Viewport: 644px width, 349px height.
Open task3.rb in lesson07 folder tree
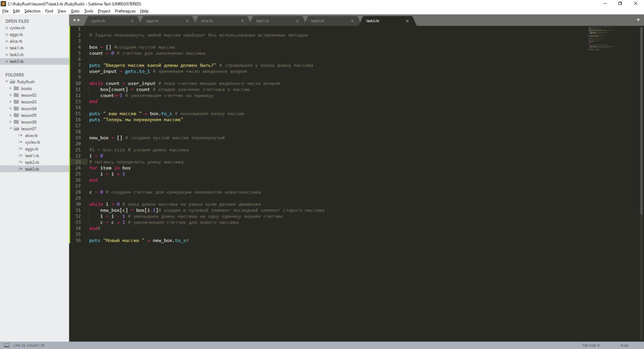click(32, 169)
